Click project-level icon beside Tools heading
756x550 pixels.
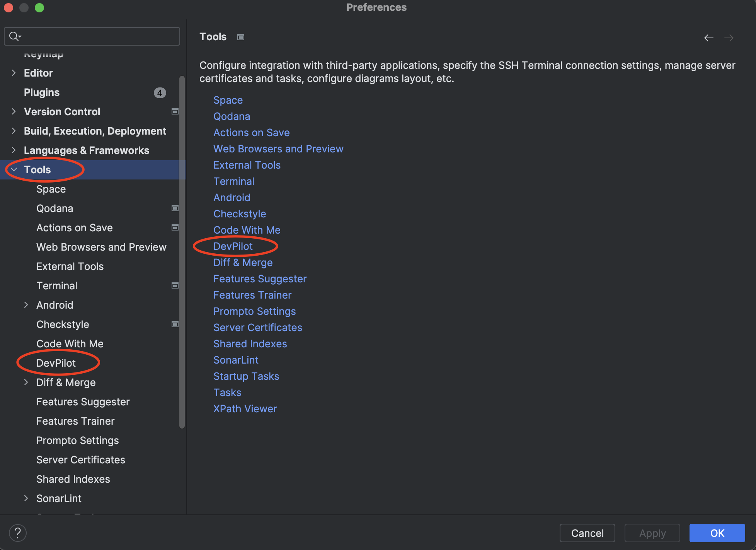[x=241, y=37]
